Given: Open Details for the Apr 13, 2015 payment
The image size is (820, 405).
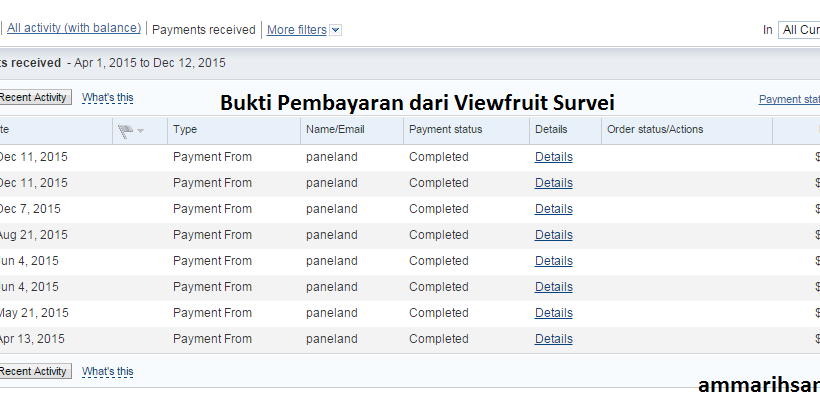Looking at the screenshot, I should (x=553, y=339).
